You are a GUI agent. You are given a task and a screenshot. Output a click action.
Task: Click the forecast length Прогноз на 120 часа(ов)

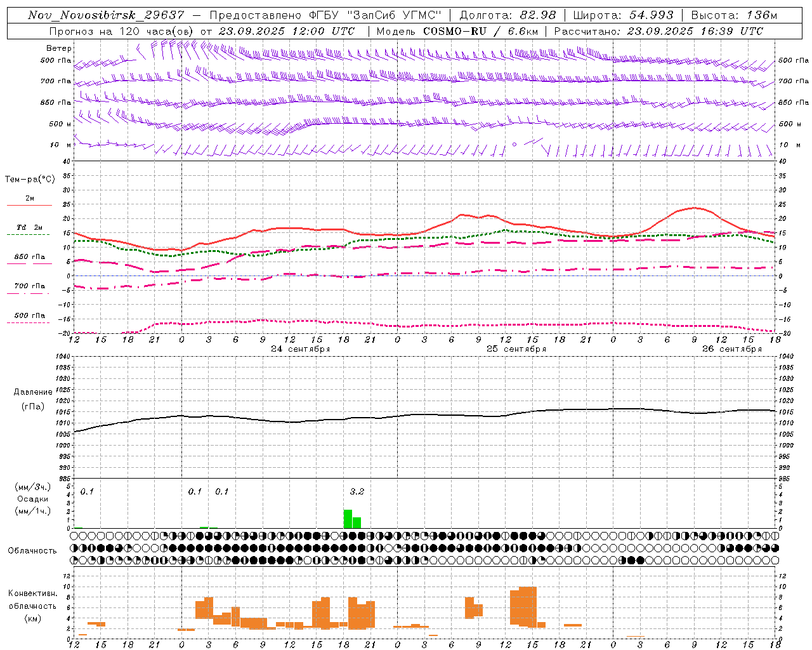point(122,31)
